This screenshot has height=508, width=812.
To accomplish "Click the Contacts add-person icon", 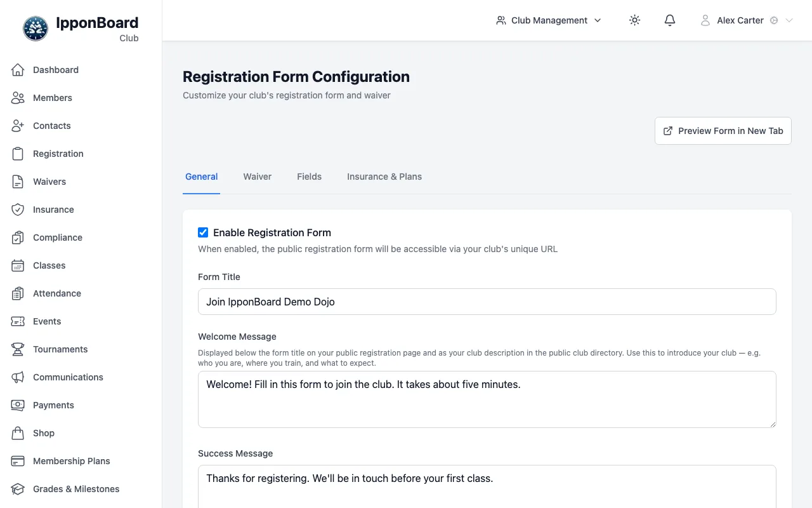I will coord(18,126).
